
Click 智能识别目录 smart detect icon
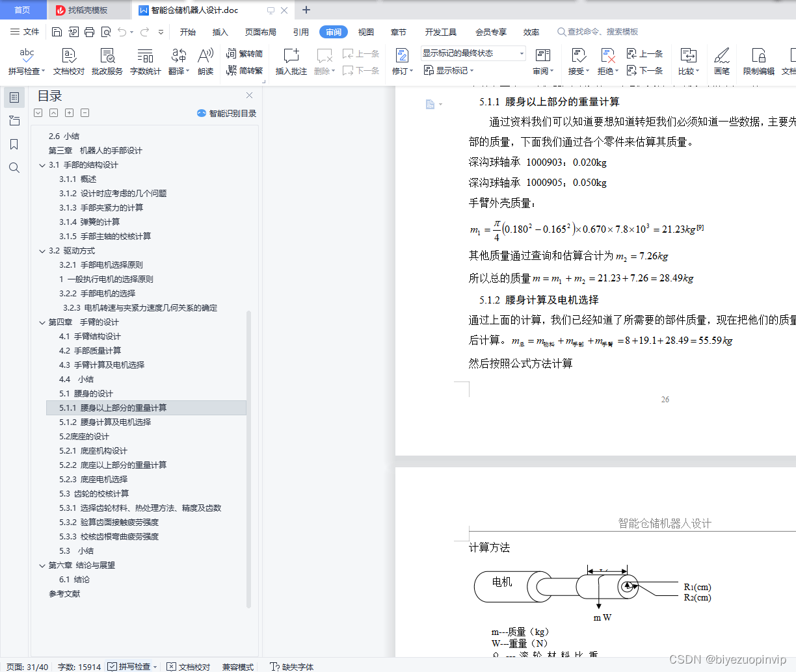[x=202, y=113]
